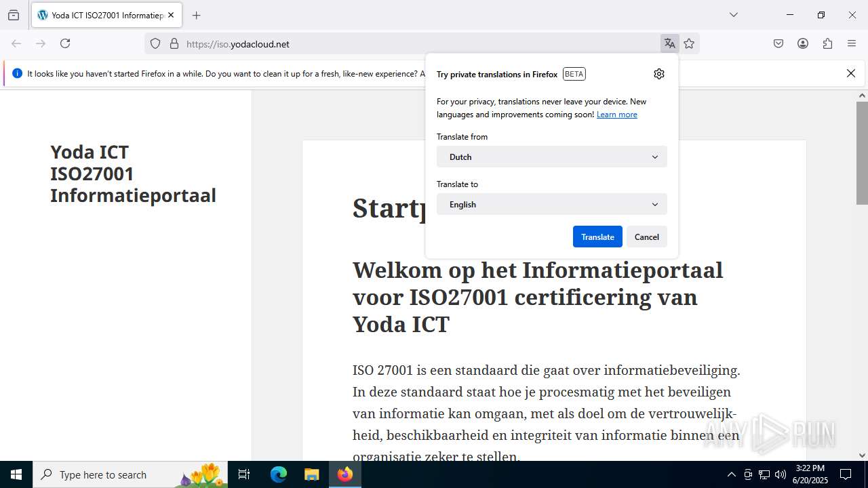This screenshot has height=488, width=868.
Task: Click the Firefox taskbar icon
Action: tap(345, 474)
